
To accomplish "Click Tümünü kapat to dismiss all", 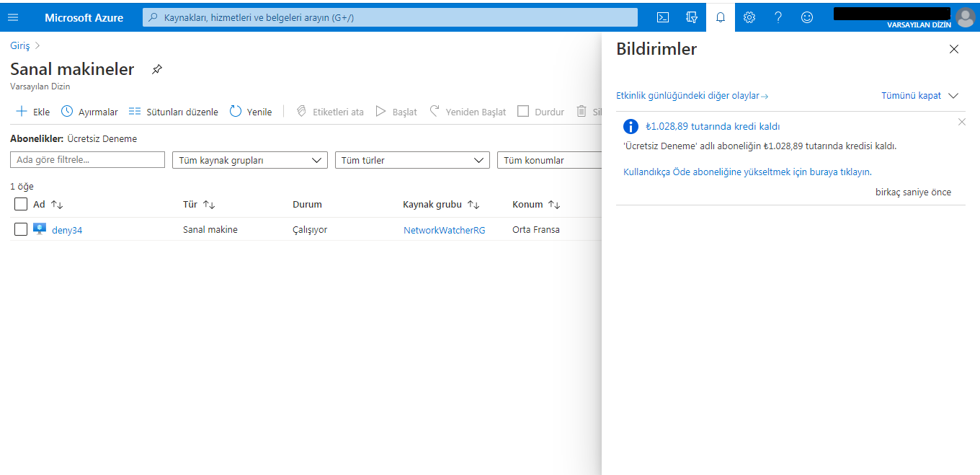I will (912, 96).
